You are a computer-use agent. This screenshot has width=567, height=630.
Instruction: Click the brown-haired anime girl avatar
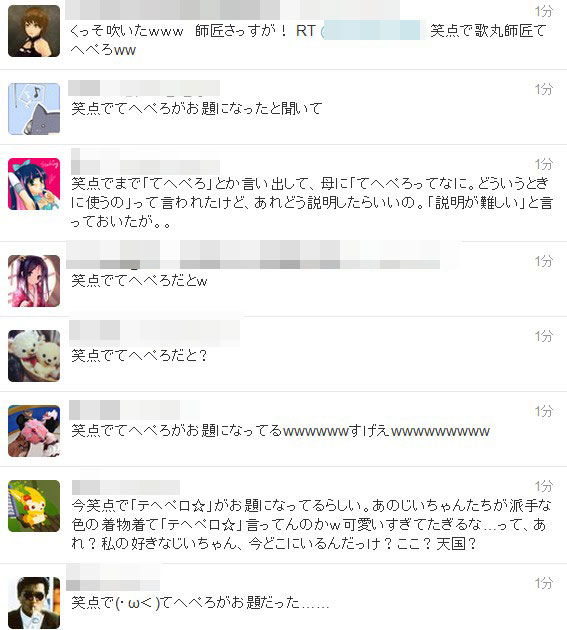pos(34,31)
